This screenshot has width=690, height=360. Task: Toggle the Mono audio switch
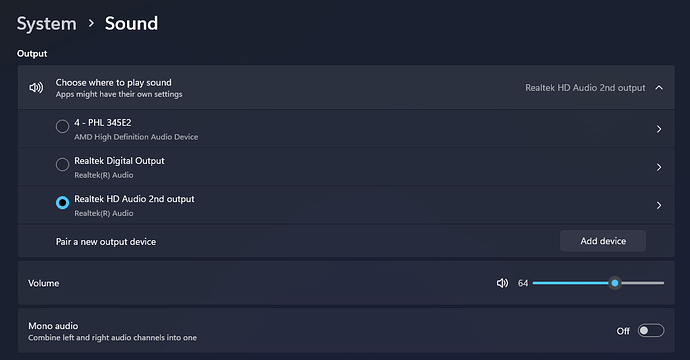click(651, 331)
